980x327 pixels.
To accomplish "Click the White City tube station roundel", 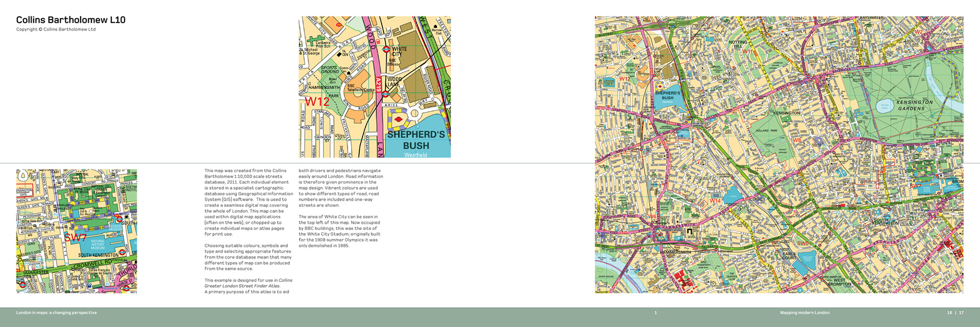I will click(386, 50).
